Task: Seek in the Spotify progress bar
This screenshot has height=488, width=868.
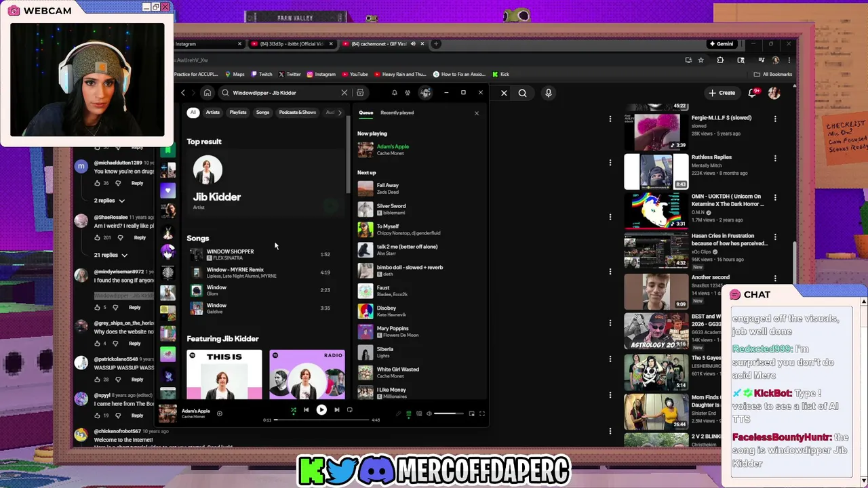Action: click(x=321, y=420)
